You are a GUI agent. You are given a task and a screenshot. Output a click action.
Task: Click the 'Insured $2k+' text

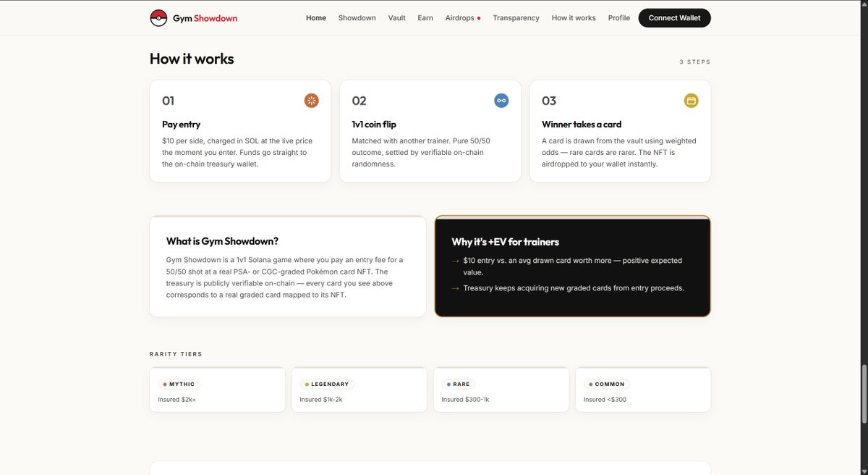coord(176,400)
